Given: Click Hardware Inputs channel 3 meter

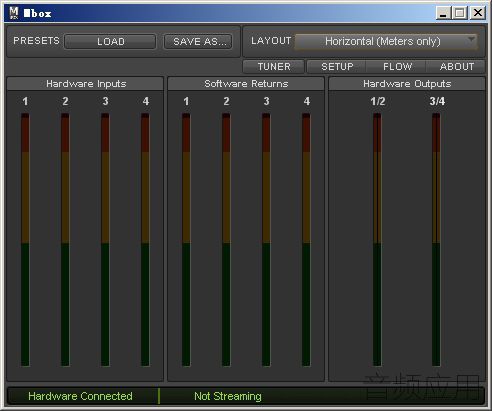Looking at the screenshot, I should pyautogui.click(x=105, y=240).
